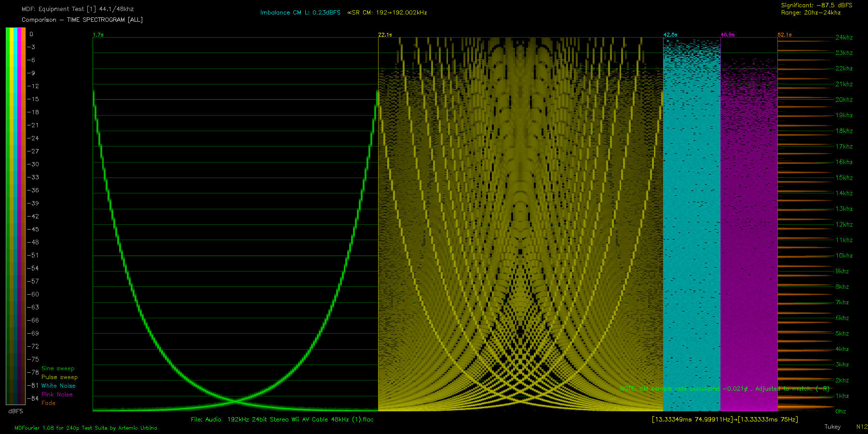This screenshot has height=434, width=868.
Task: Click the 'White Noise' legend entry
Action: point(58,386)
